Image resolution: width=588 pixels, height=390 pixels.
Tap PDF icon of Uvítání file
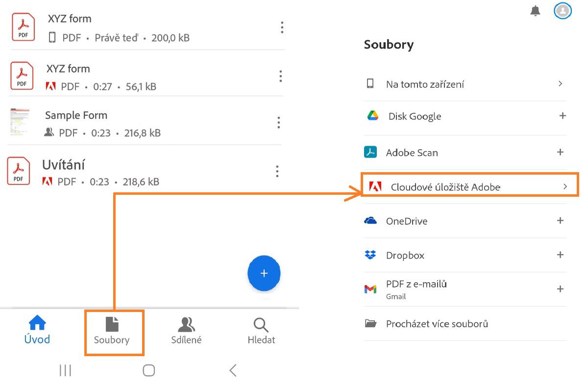(x=18, y=171)
